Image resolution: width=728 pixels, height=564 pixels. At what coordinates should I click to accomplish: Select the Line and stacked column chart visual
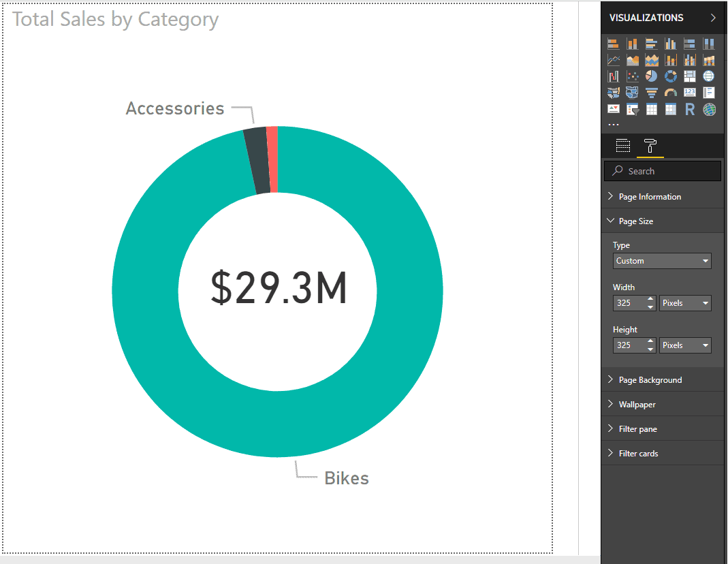point(670,61)
